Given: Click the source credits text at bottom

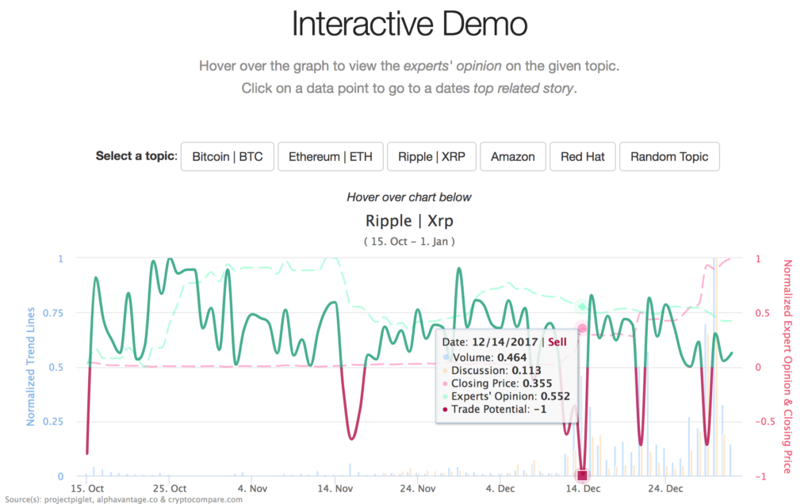Looking at the screenshot, I should point(123,499).
